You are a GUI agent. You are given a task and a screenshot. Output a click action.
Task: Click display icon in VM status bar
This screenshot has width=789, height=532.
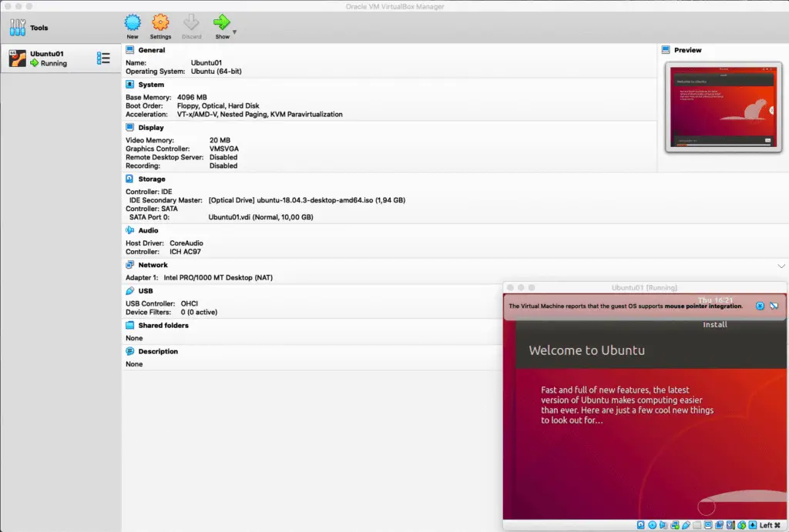[708, 525]
